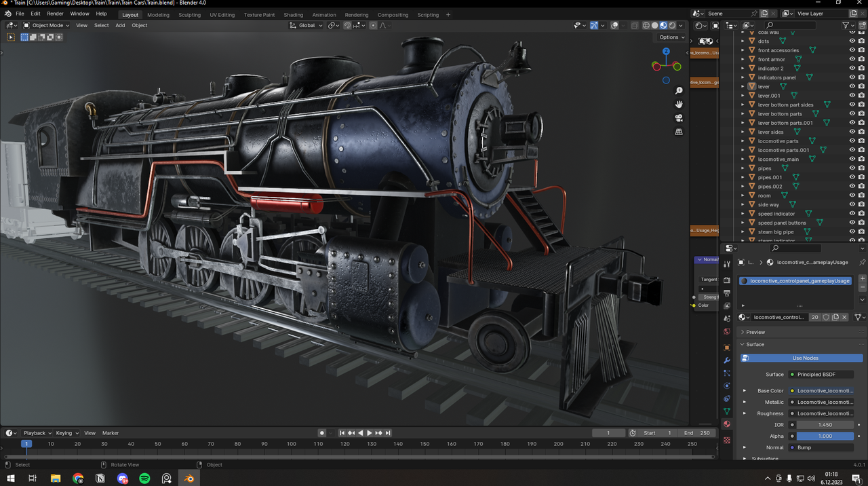This screenshot has width=868, height=486.
Task: Open File Explorer from taskbar
Action: pos(56,479)
